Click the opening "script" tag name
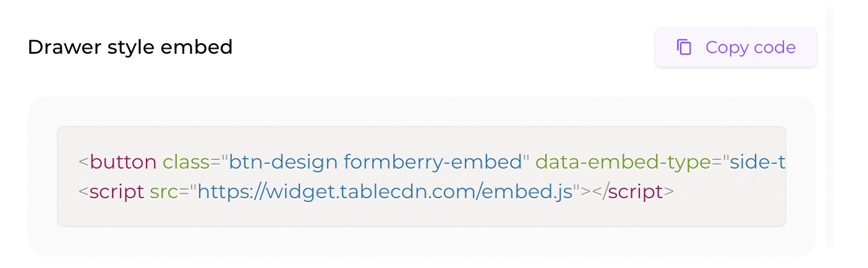 117,192
